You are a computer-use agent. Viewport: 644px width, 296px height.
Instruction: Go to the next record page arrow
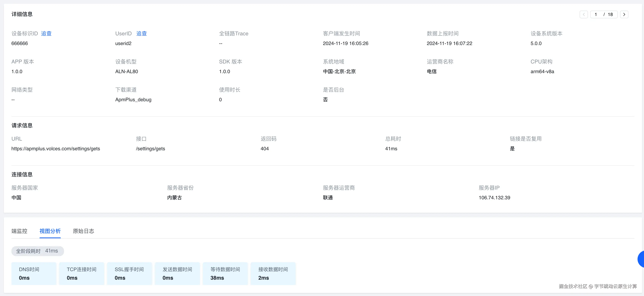tap(624, 14)
